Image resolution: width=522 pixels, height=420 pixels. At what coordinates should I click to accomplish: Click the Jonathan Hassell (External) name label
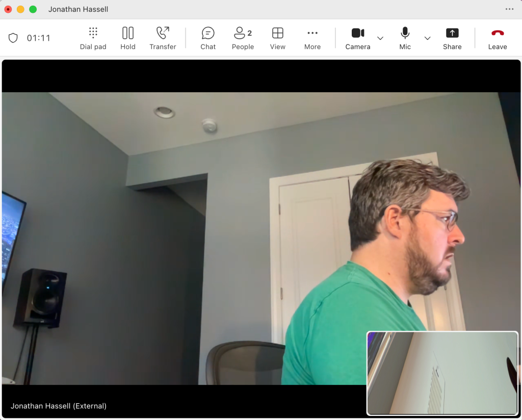(59, 406)
